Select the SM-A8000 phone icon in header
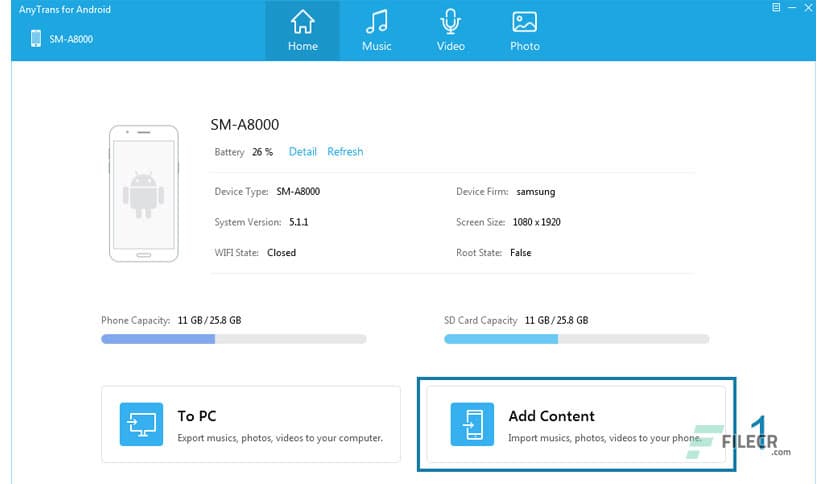The width and height of the screenshot is (836, 484). tap(36, 38)
